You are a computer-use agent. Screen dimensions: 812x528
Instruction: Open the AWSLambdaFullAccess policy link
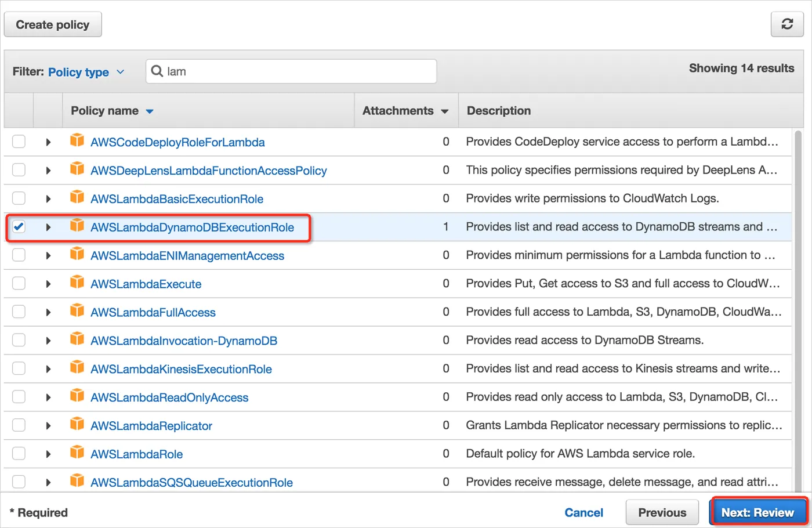click(153, 312)
